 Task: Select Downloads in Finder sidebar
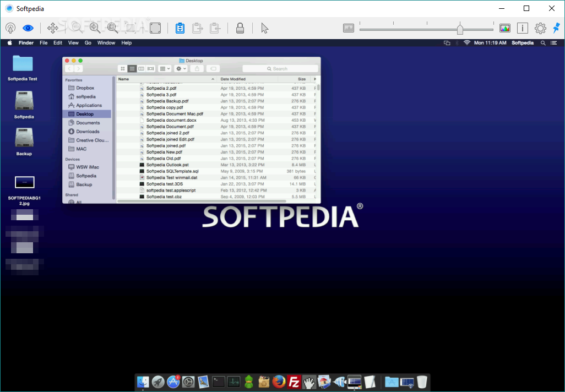88,132
